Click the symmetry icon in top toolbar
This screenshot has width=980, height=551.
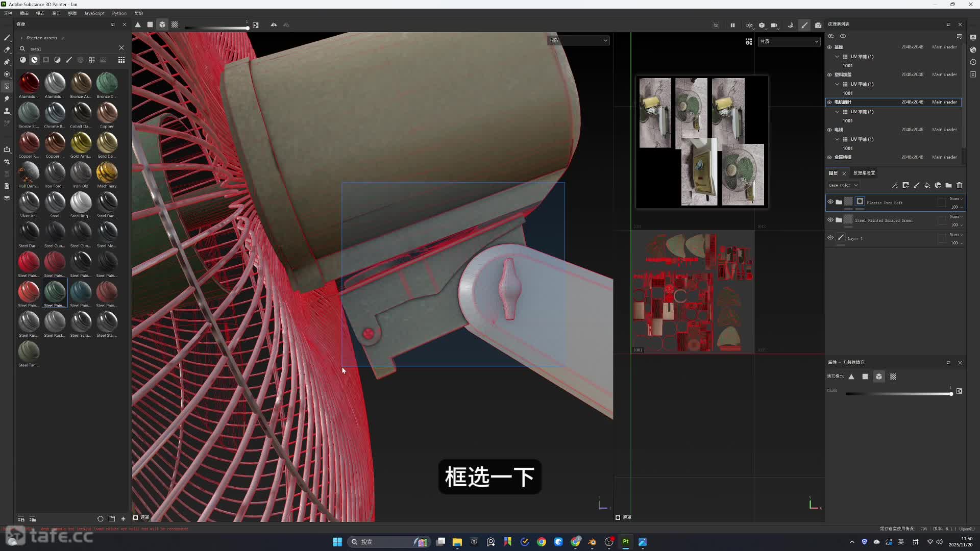pos(274,24)
